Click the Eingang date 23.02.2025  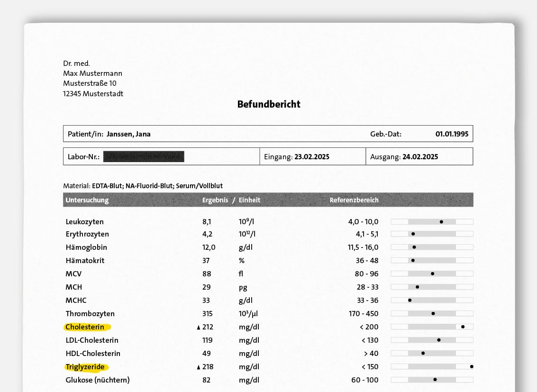click(x=312, y=157)
